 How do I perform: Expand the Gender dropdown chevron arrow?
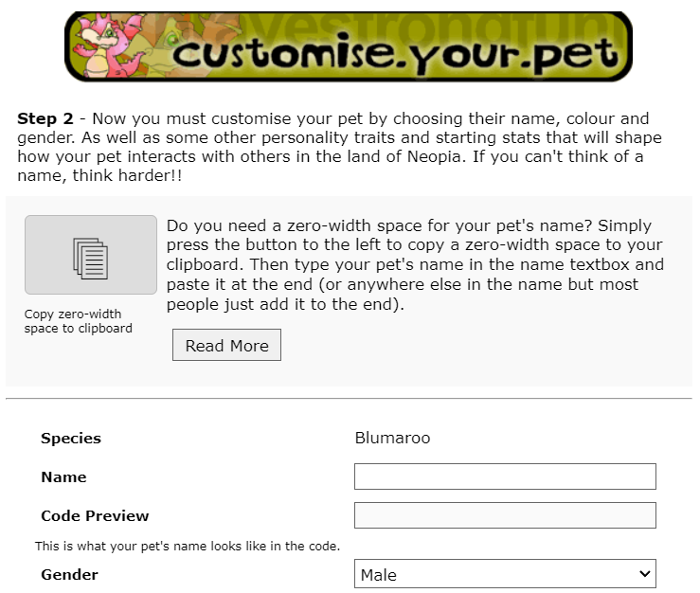644,574
